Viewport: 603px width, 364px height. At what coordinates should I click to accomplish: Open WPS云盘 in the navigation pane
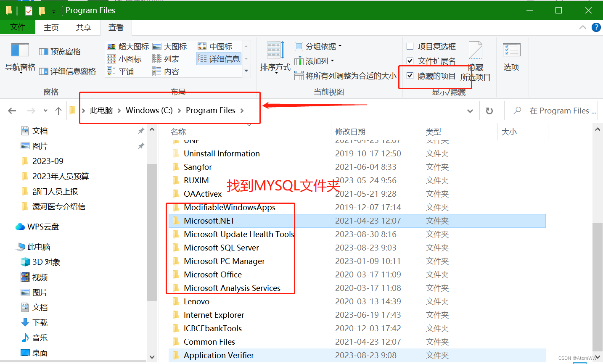(37, 227)
